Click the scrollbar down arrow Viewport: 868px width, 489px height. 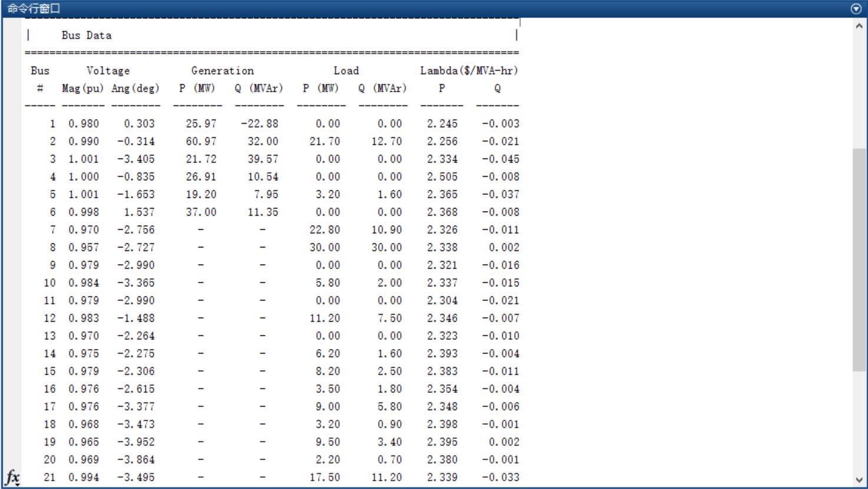[859, 480]
